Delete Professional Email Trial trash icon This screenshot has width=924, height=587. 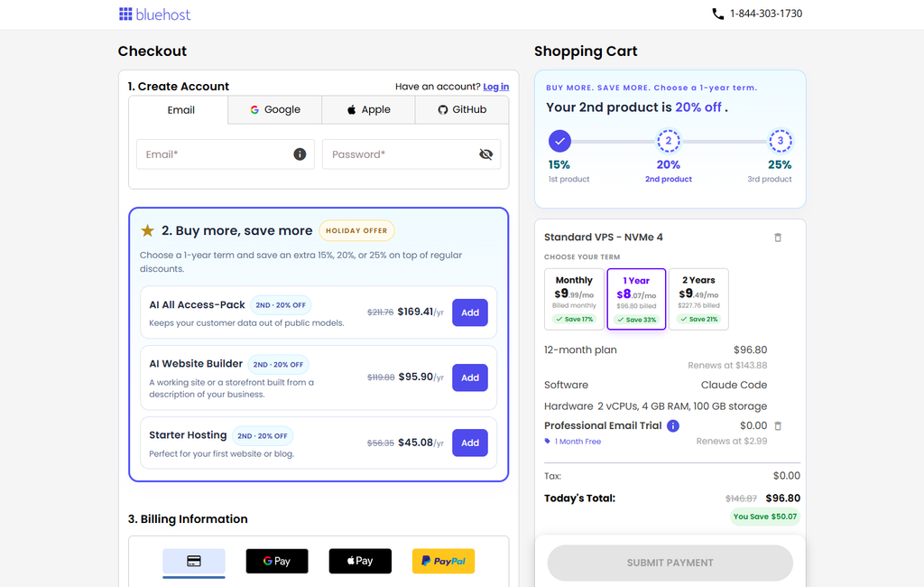(778, 426)
